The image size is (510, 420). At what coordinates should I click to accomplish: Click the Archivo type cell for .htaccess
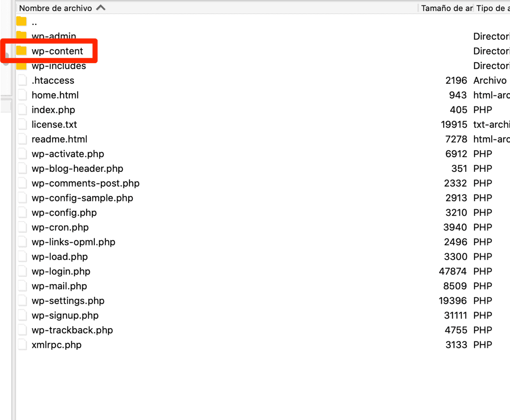(490, 80)
